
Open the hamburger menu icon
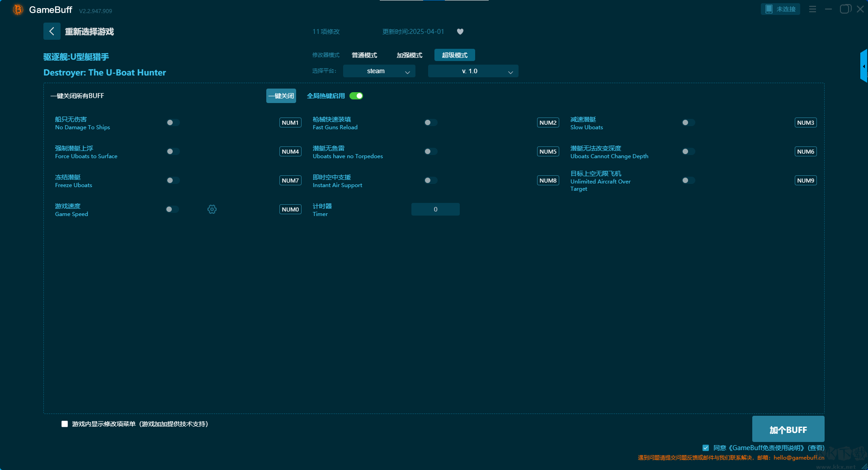tap(812, 9)
